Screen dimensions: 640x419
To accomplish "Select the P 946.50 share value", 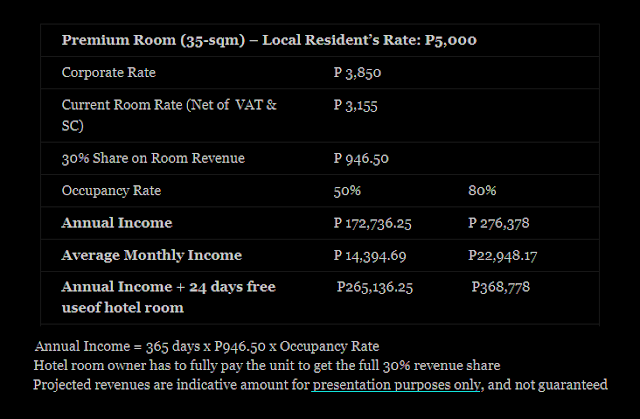I will pos(361,158).
